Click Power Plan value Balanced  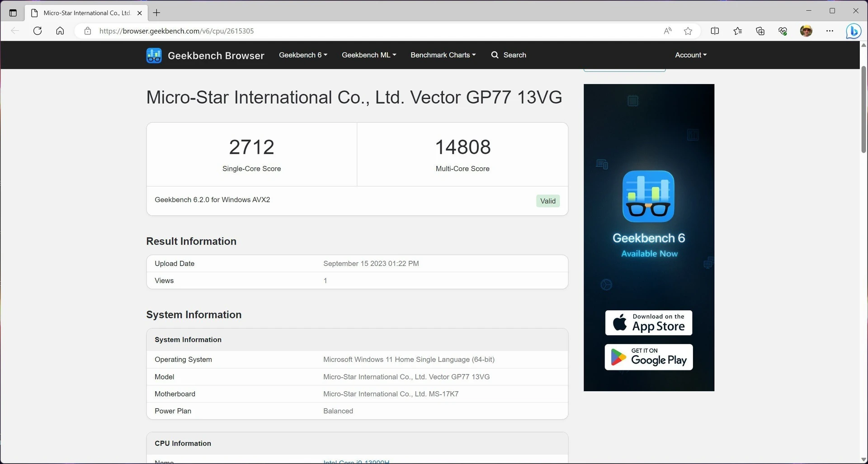point(338,411)
